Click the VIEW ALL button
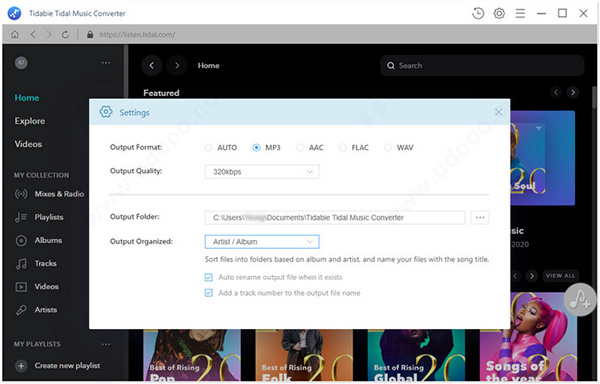Viewport: 600px width, 384px height. tap(560, 276)
